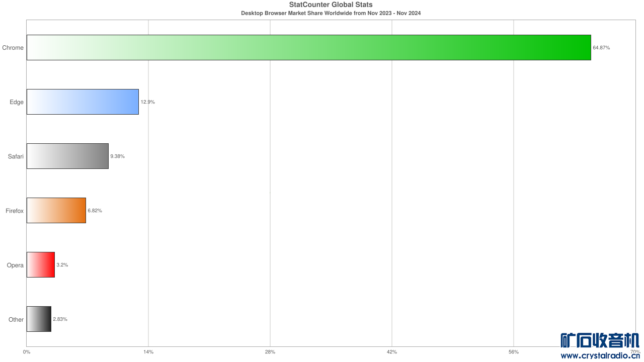Click the 9.38% value label
This screenshot has width=644, height=362.
click(118, 156)
